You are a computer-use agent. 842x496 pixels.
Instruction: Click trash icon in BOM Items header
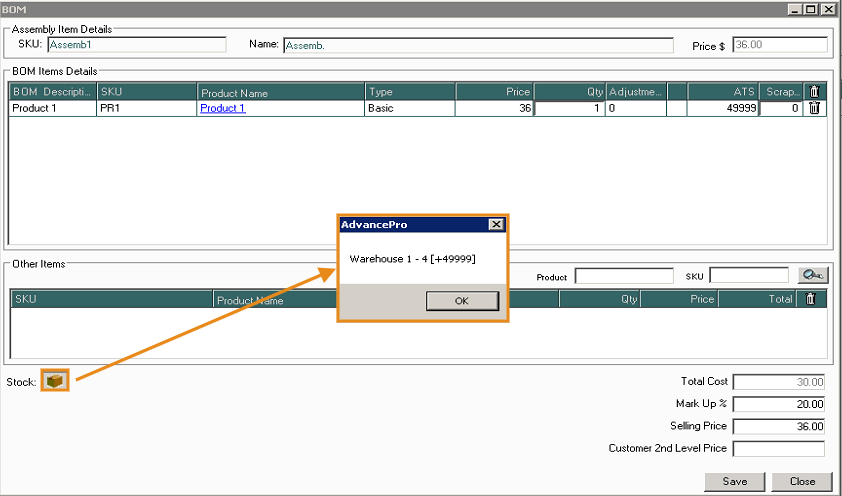[x=814, y=92]
